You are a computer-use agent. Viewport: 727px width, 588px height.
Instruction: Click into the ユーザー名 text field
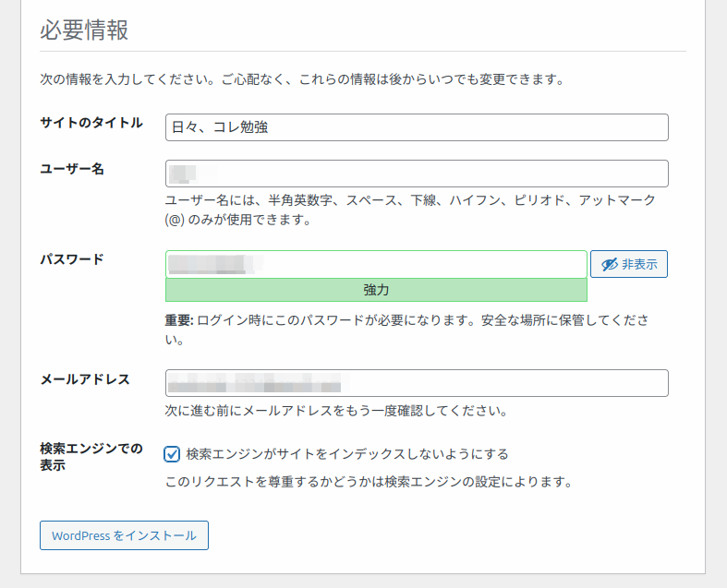417,174
